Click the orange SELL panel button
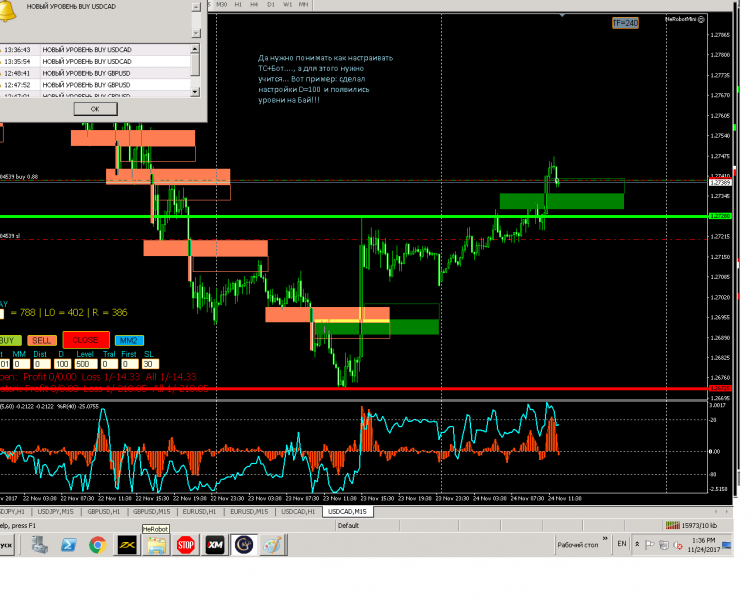 click(x=42, y=341)
